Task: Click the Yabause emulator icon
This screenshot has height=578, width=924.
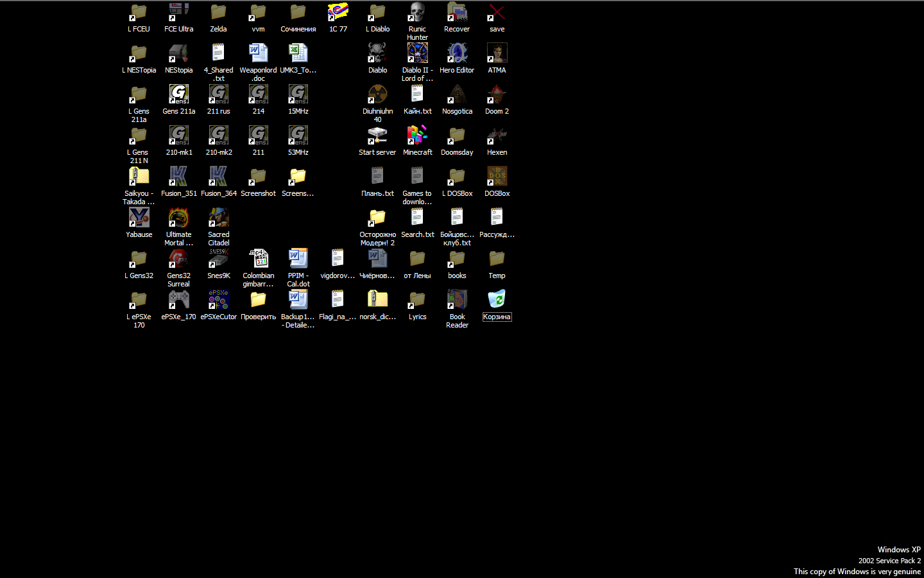Action: 139,218
